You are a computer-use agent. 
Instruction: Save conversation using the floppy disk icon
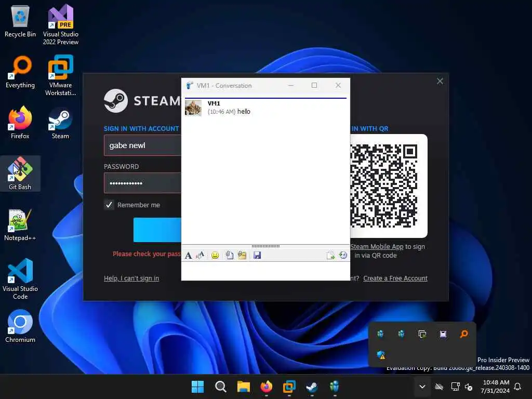pos(257,255)
